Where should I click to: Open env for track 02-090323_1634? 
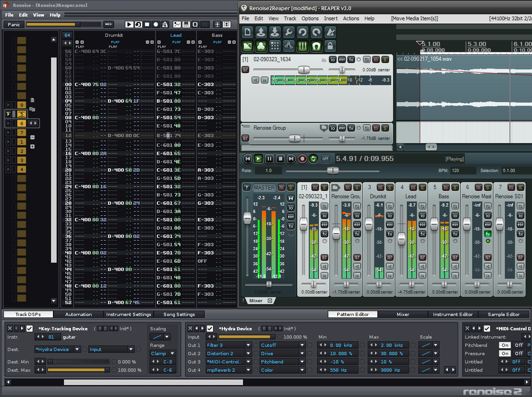tap(342, 60)
